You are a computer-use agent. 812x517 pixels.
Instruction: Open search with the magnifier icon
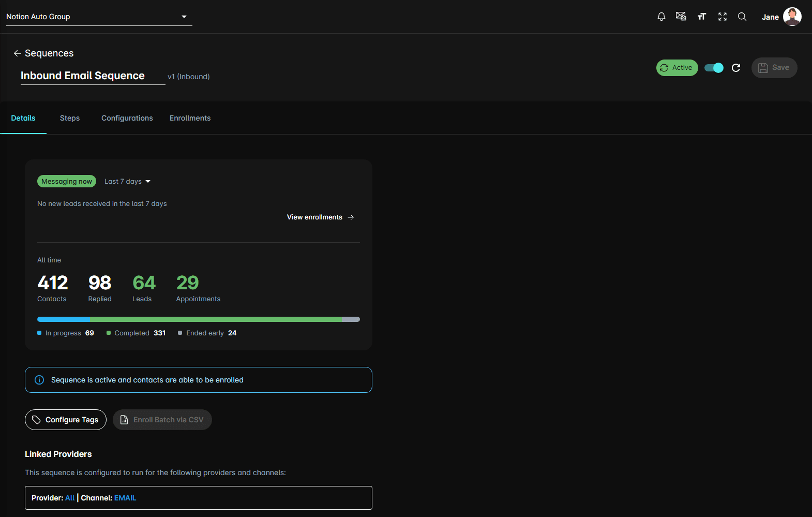click(742, 17)
